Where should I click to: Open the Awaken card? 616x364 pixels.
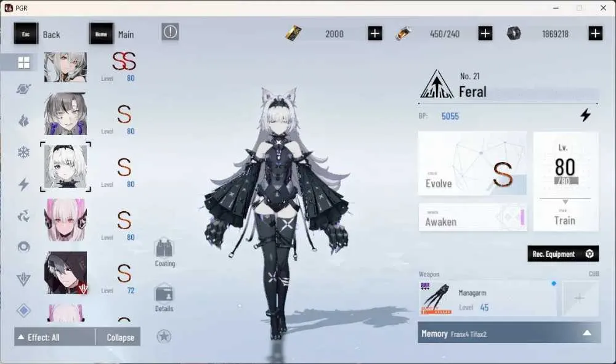coord(472,217)
